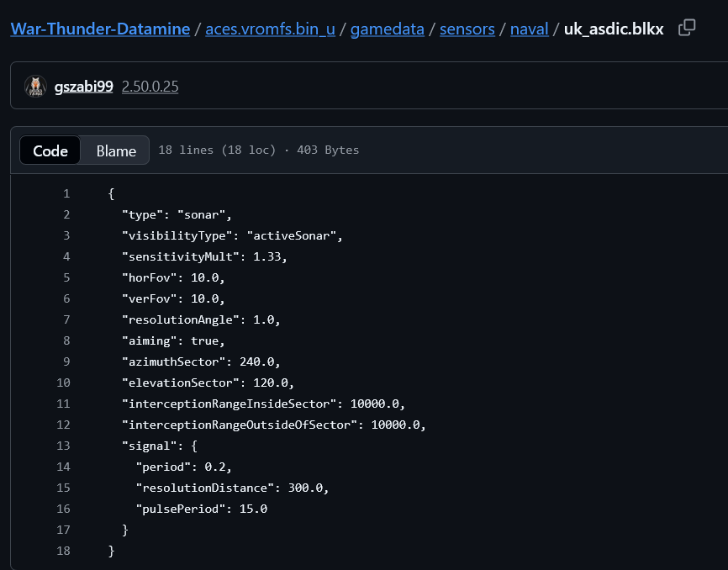Copy the file path using the copy icon
728x570 pixels.
[x=687, y=28]
